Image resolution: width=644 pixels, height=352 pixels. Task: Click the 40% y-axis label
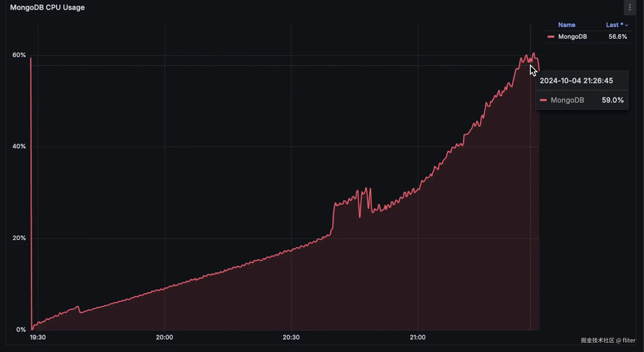point(19,146)
